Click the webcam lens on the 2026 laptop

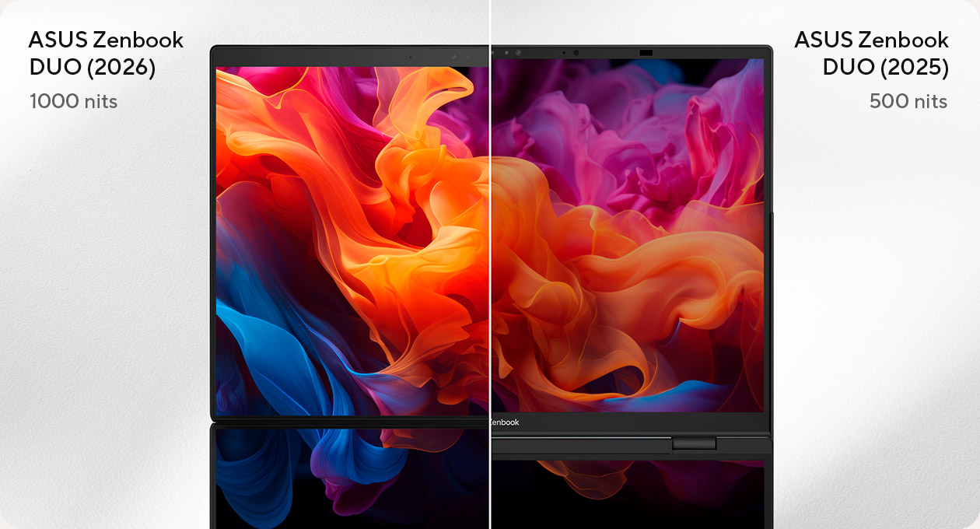click(x=454, y=56)
